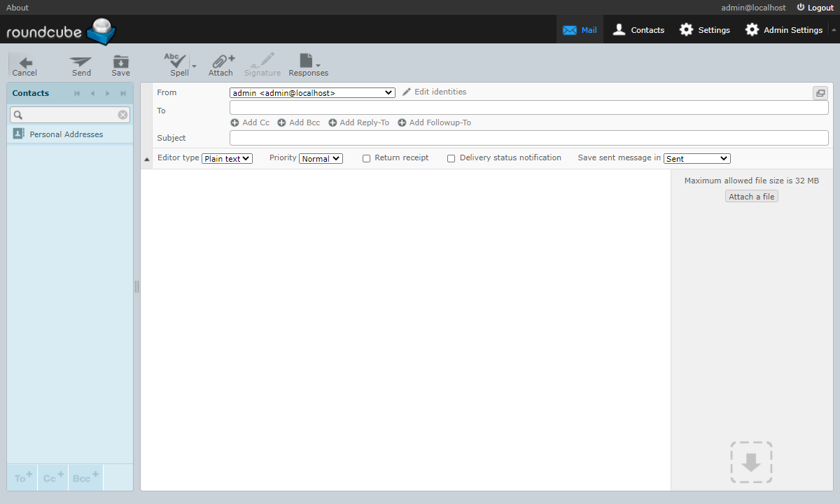
Task: Click the Edit identities pencil
Action: (407, 92)
